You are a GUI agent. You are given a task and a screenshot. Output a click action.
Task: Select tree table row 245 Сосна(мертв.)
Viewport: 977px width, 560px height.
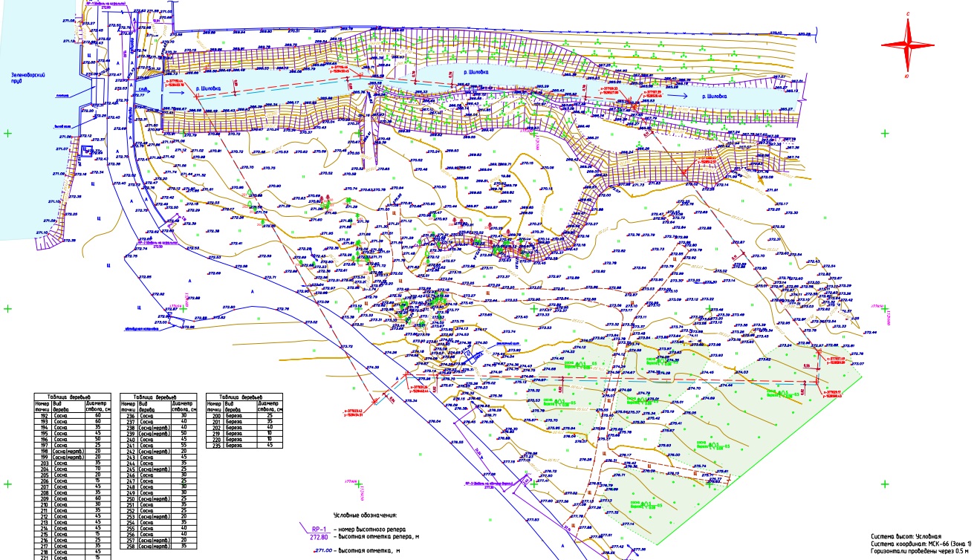(x=158, y=469)
